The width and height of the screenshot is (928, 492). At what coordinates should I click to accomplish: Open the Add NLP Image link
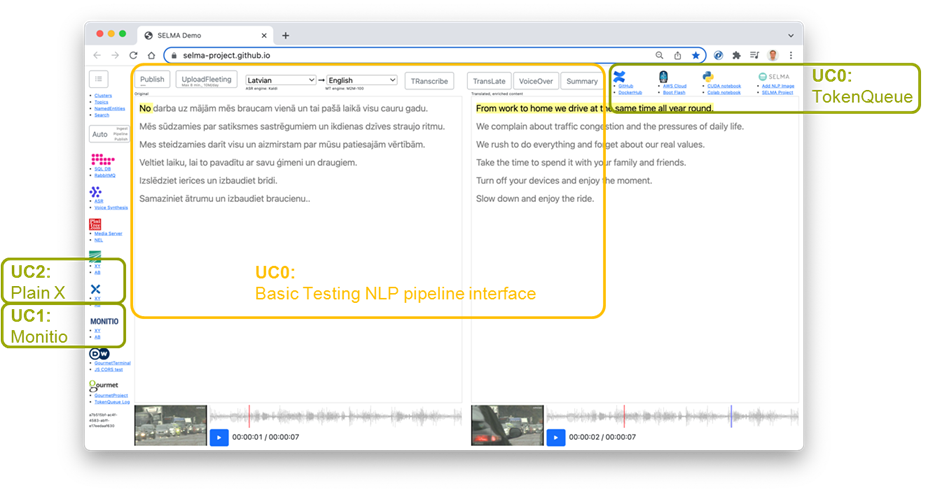[x=778, y=86]
